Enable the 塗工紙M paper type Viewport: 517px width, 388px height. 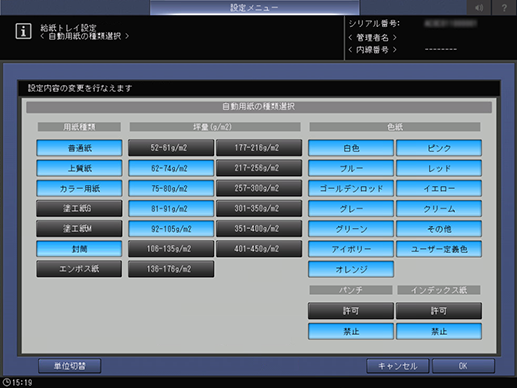click(79, 229)
